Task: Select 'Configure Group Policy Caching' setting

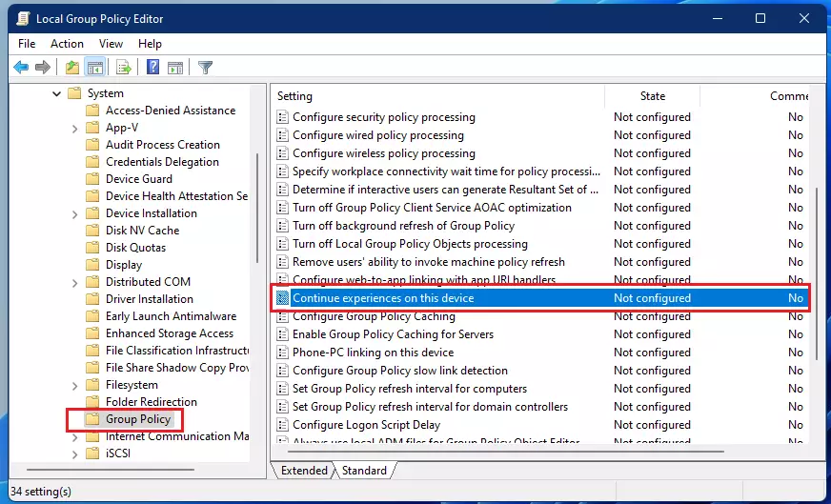Action: [x=375, y=316]
